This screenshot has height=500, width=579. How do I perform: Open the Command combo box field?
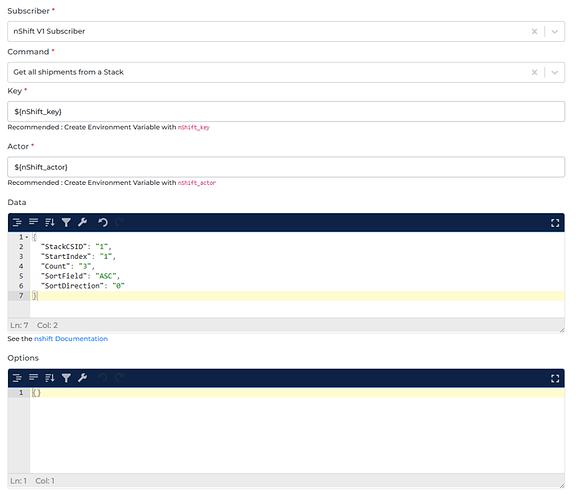(x=286, y=72)
